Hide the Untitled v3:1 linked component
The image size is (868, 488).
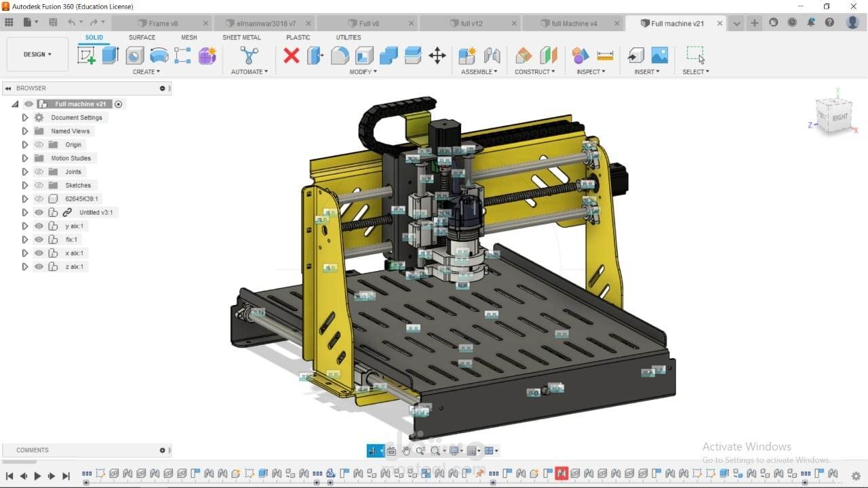(38, 212)
